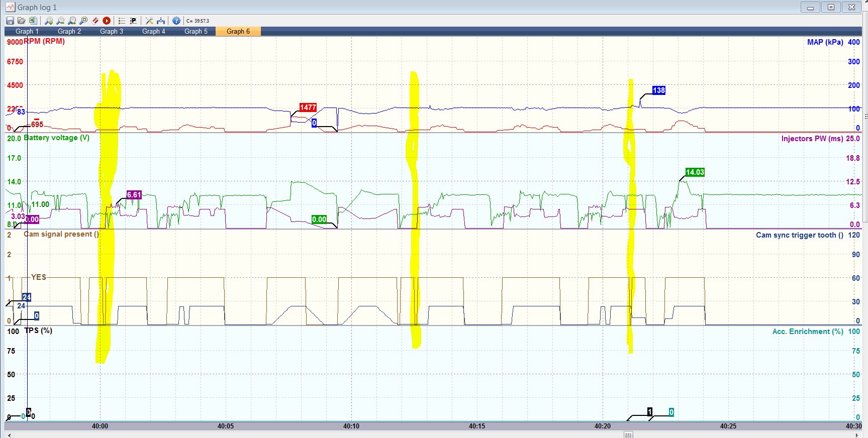The image size is (868, 438).
Task: Select the Graph 2 tab
Action: (69, 31)
